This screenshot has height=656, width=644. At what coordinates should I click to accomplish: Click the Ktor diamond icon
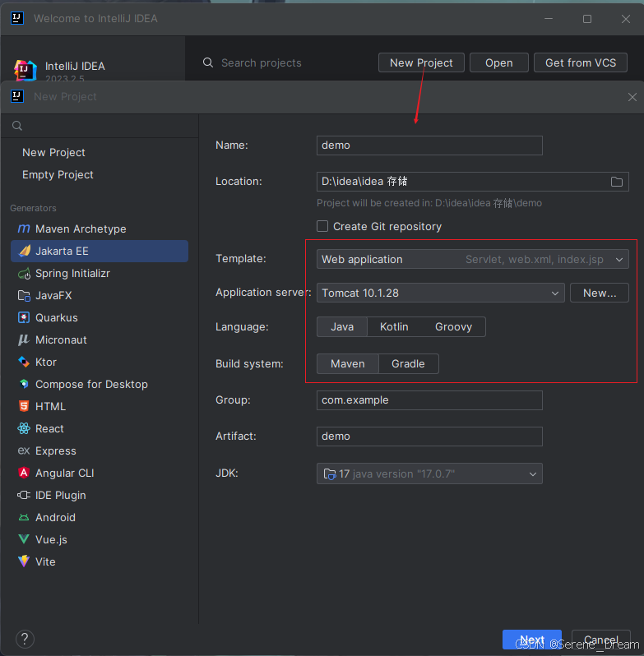(24, 362)
